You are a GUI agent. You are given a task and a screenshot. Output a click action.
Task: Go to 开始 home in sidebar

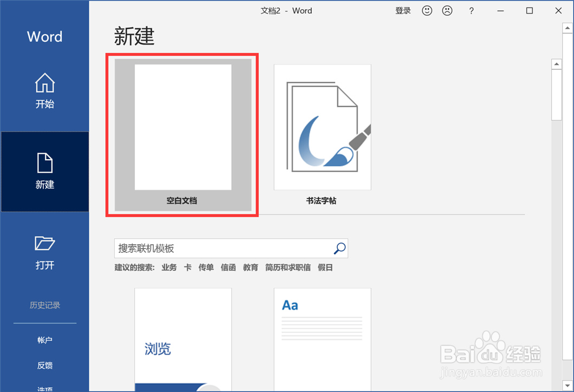(44, 91)
